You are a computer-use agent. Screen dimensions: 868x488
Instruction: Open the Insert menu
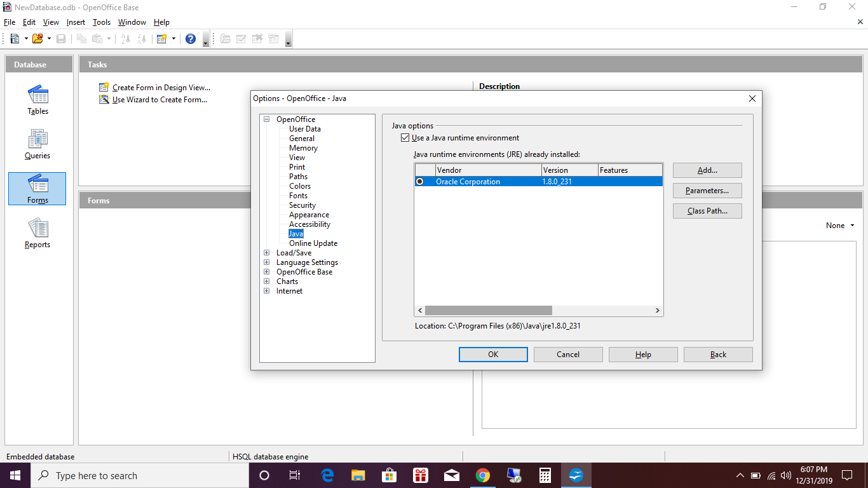[76, 22]
